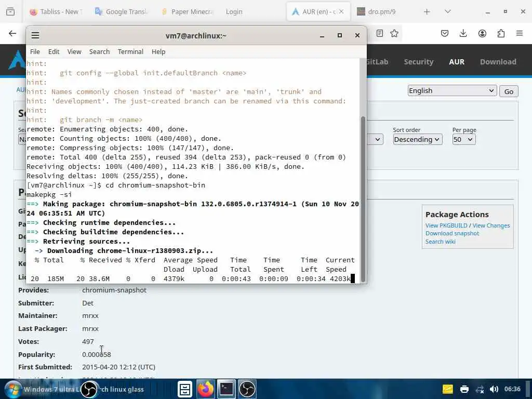Screen dimensions: 532x399
Task: Open the Firefox account icon
Action: point(482,33)
